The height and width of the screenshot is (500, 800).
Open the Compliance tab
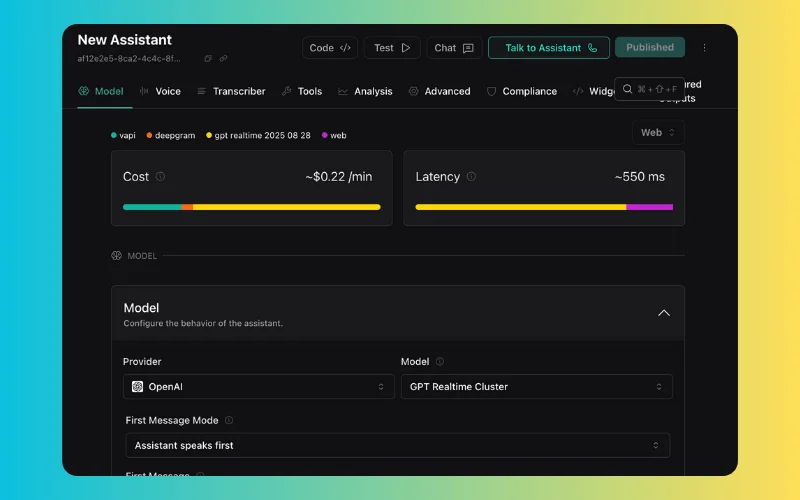(521, 91)
